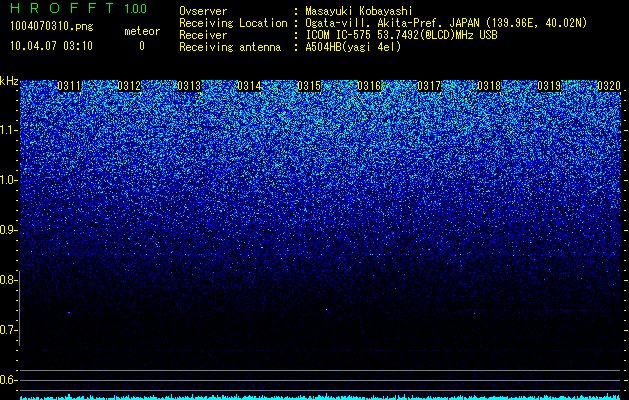This screenshot has height=400, width=629.
Task: Click the 0316 time marker
Action: tap(369, 86)
